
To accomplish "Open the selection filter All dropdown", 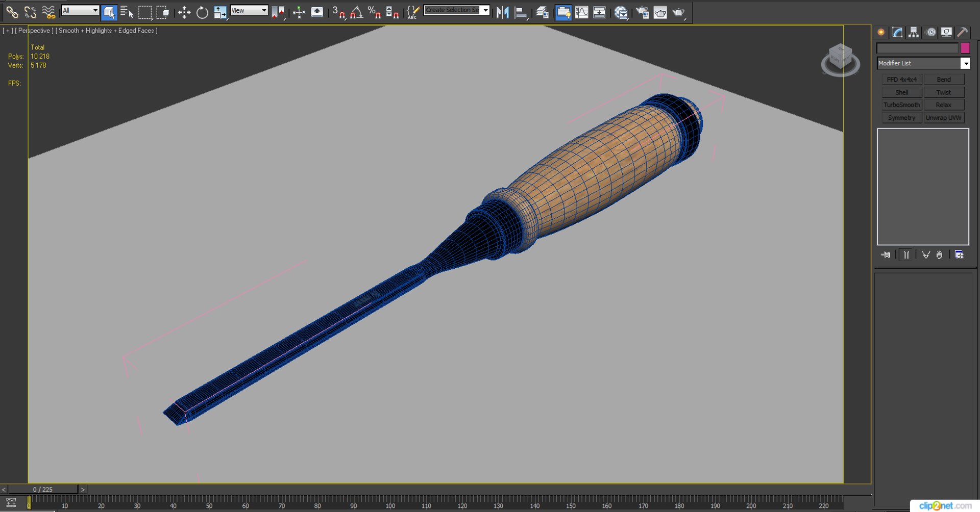I will coord(80,10).
